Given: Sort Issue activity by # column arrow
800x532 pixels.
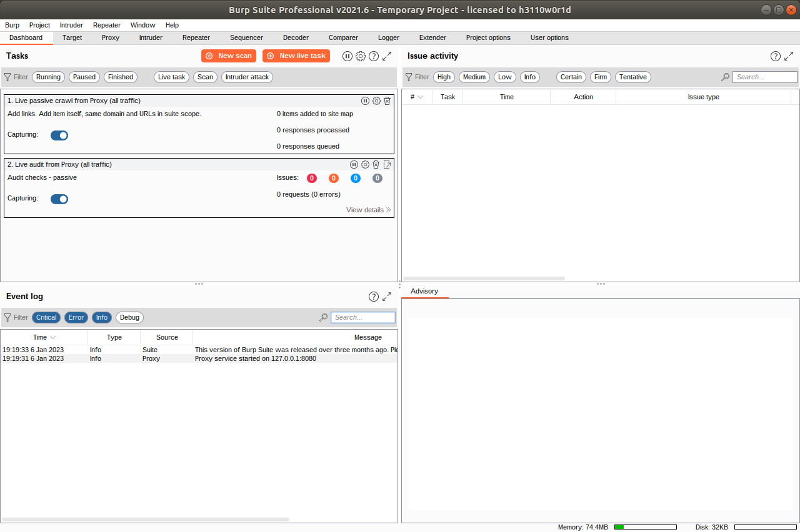Looking at the screenshot, I should (x=421, y=97).
